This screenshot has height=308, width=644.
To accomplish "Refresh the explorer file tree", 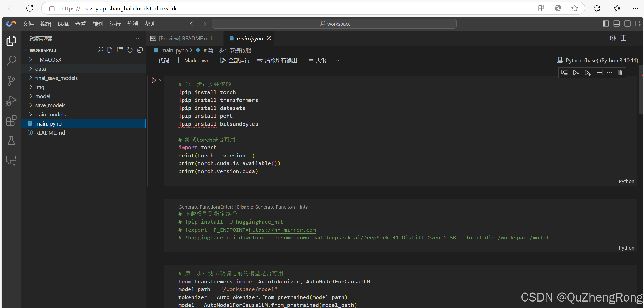I will 130,50.
